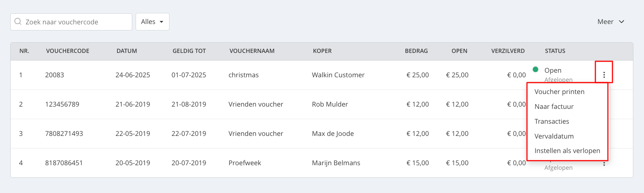644x193 pixels.
Task: Choose Naar factuur menu option
Action: click(554, 107)
